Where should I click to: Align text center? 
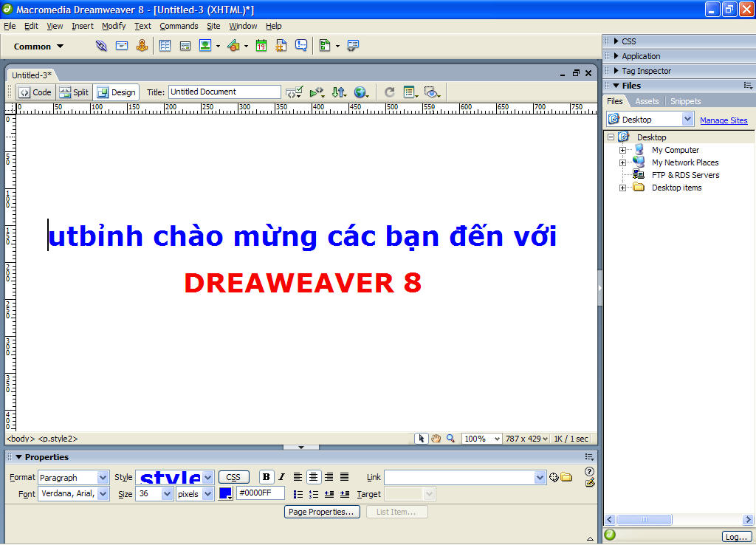[x=313, y=477]
